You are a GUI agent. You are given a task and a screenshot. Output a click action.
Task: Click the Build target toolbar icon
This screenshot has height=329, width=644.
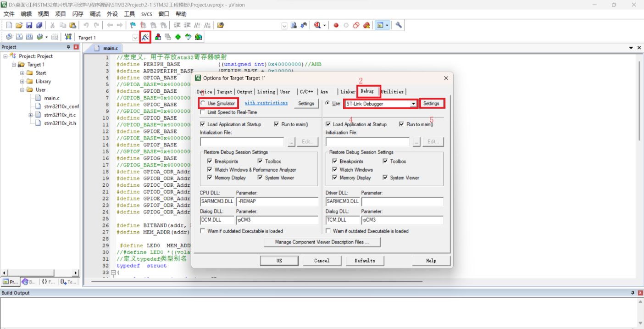19,37
